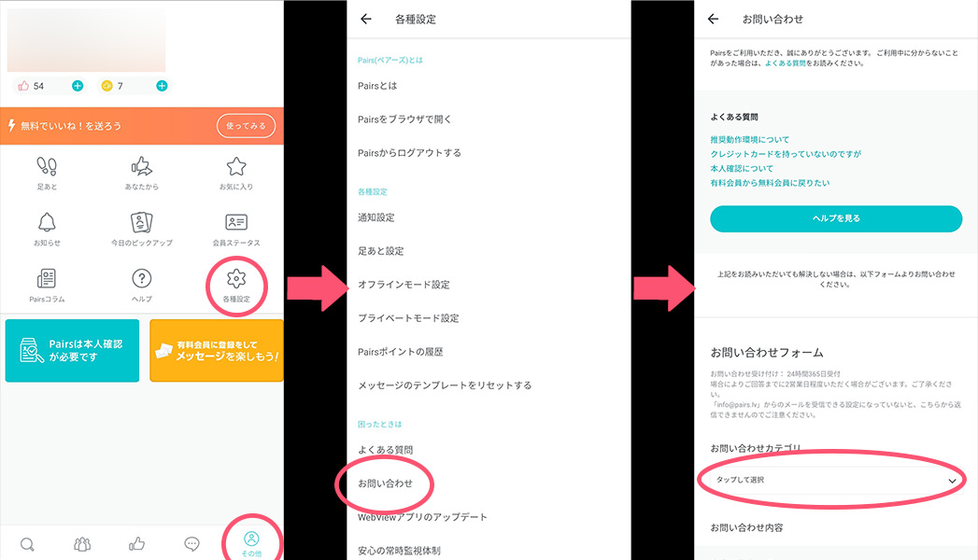Open 安心の常時監視体制
The width and height of the screenshot is (978, 560).
click(x=399, y=551)
